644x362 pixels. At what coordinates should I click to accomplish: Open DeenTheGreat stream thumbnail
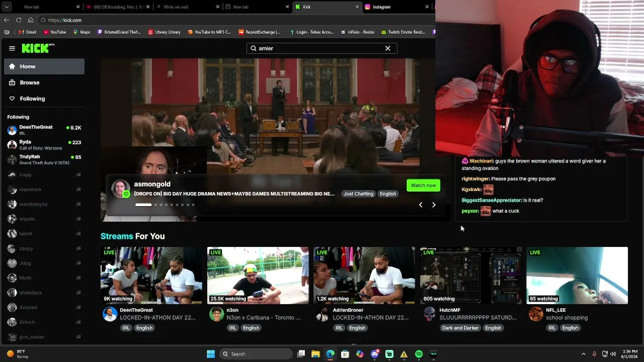click(x=151, y=275)
